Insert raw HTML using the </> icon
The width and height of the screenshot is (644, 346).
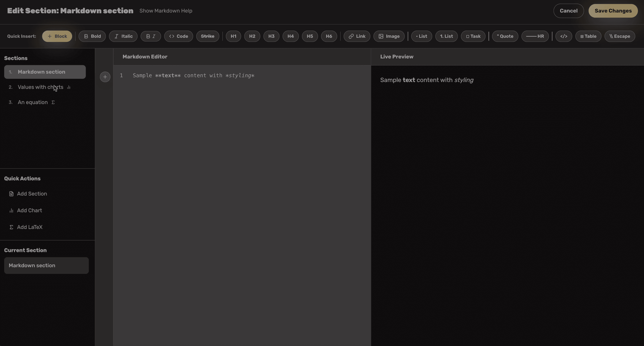[563, 36]
